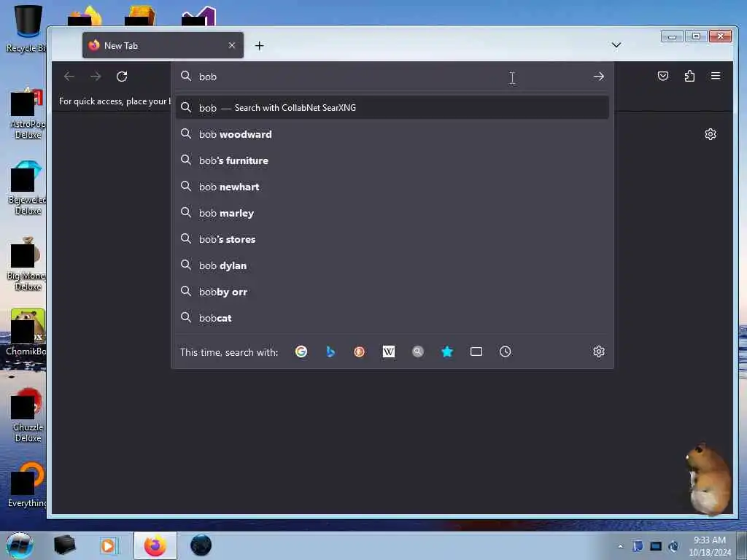Viewport: 747px width, 560px height.
Task: Reload the current page
Action: [122, 76]
